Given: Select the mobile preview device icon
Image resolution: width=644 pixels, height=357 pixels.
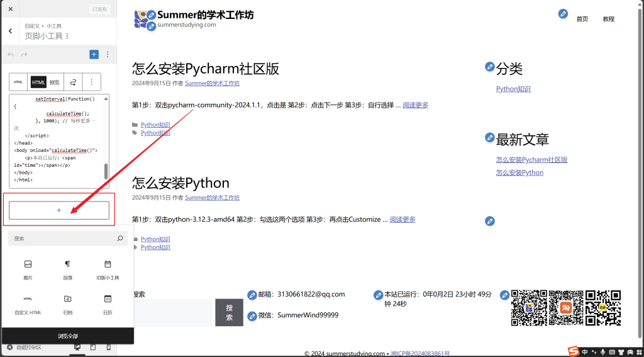Looking at the screenshot, I should point(108,348).
